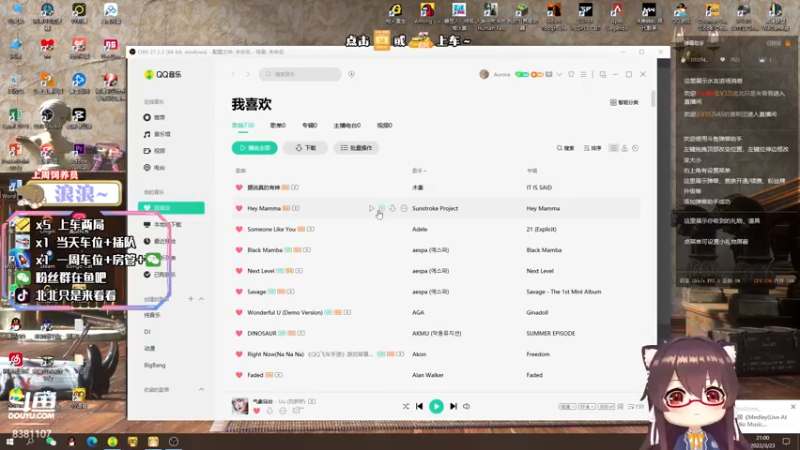Switch to mini mode icon in title bar
Image resolution: width=800 pixels, height=450 pixels.
point(603,74)
